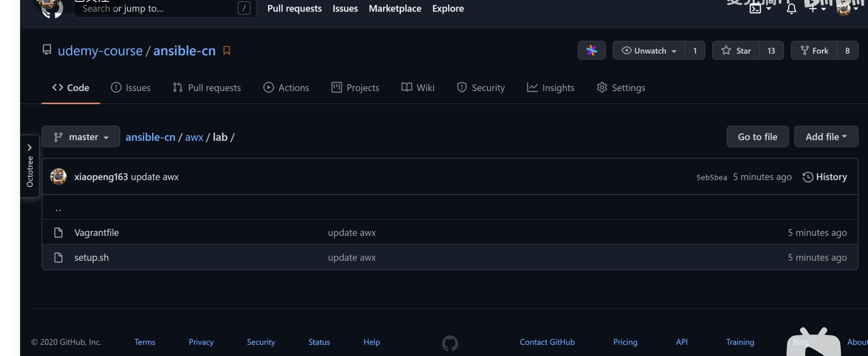
Task: Click ansible-cn in the breadcrumb path
Action: (x=150, y=137)
